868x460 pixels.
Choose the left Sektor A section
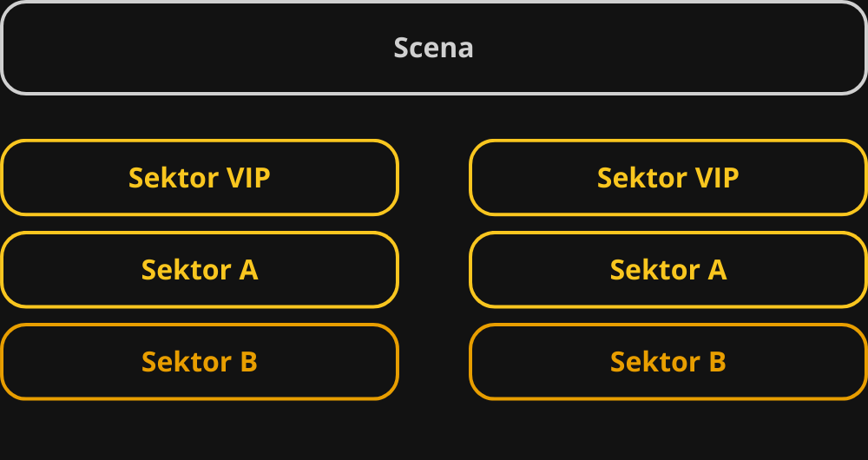pos(200,270)
